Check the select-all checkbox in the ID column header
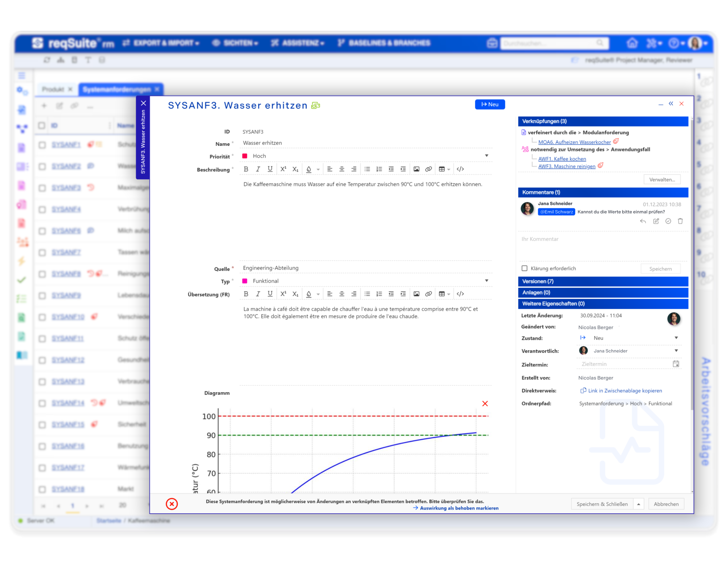 (42, 126)
